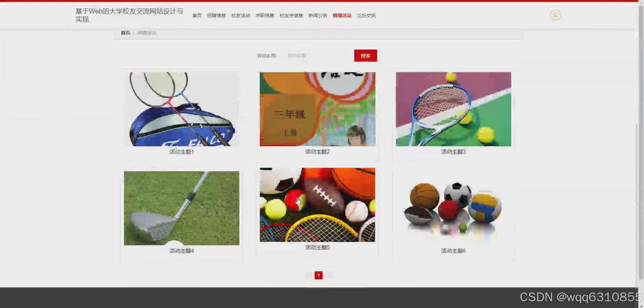This screenshot has width=644, height=308.
Task: Open 新闻公告 navigation item
Action: pos(318,15)
